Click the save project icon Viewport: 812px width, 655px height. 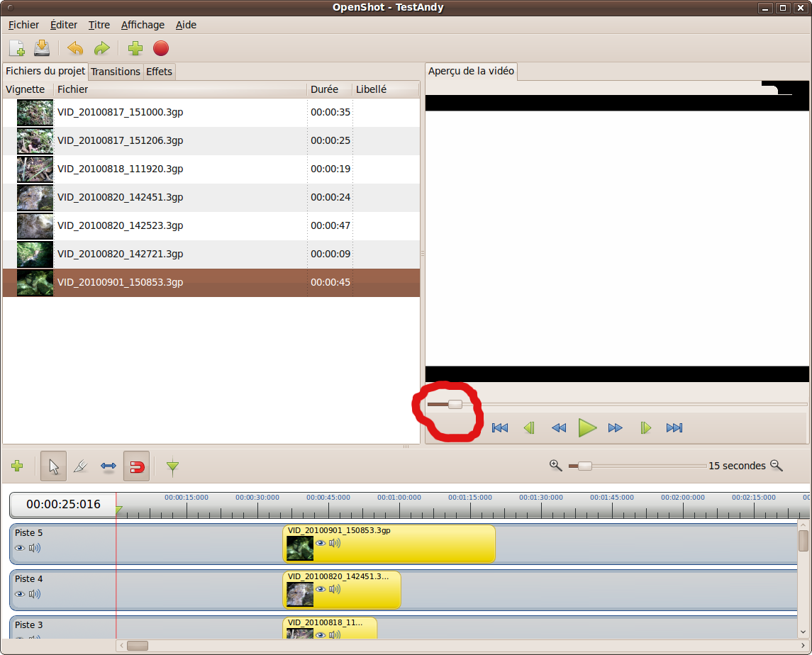pyautogui.click(x=42, y=49)
